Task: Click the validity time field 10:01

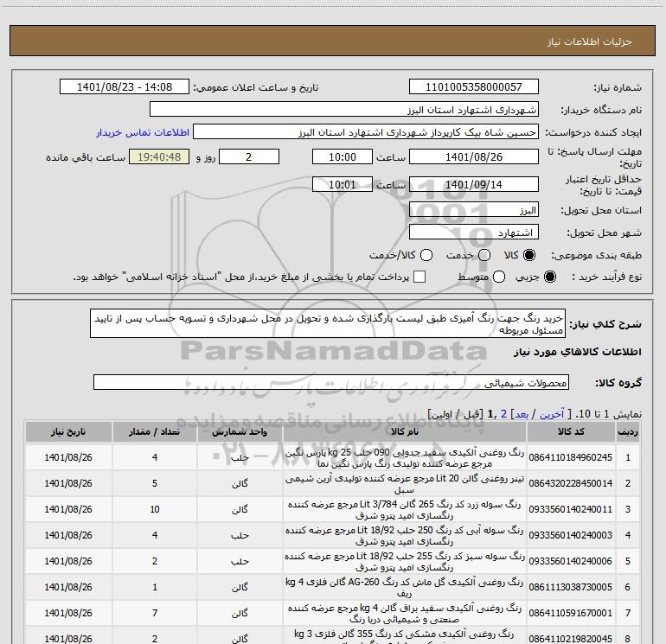Action: 343,184
